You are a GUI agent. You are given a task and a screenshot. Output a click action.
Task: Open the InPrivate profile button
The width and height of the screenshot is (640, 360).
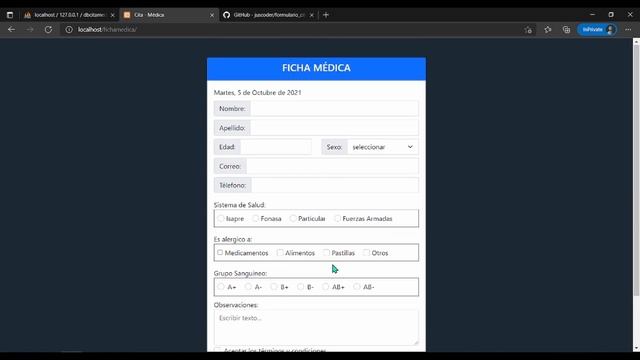[597, 29]
